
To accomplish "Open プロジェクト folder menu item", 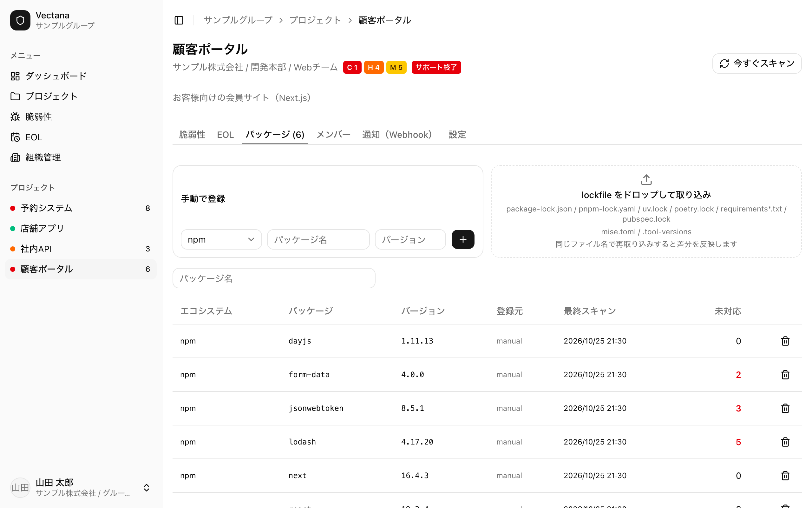I will [81, 97].
